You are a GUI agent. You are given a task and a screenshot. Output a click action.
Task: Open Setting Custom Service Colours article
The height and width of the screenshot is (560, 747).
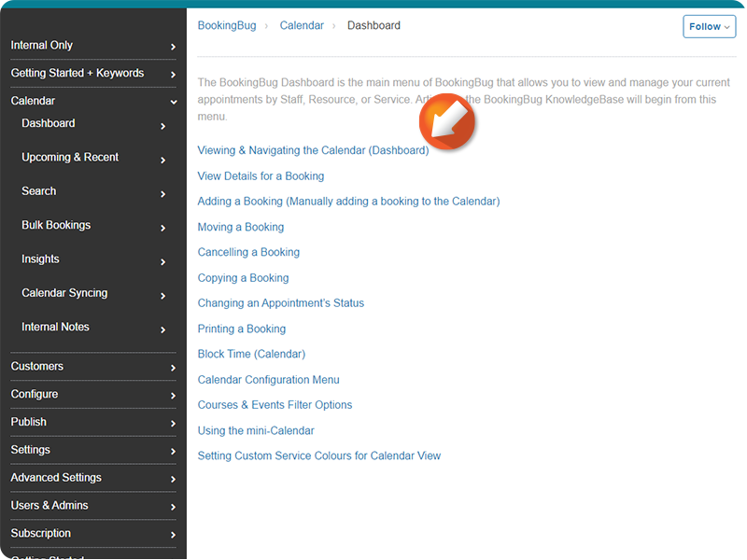coord(318,455)
